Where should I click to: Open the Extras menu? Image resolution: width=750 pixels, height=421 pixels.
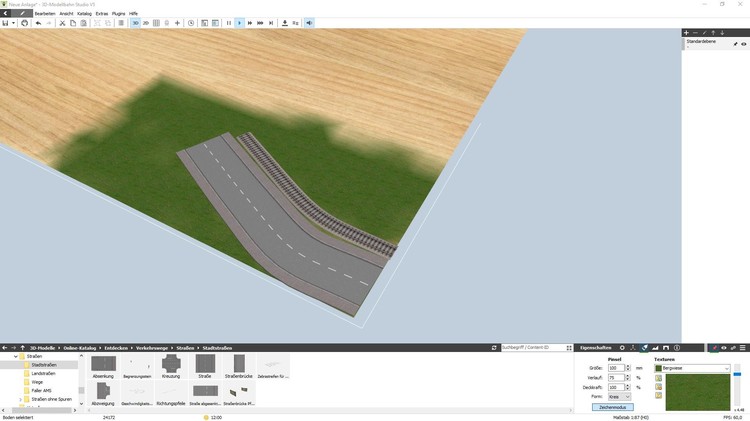click(102, 13)
